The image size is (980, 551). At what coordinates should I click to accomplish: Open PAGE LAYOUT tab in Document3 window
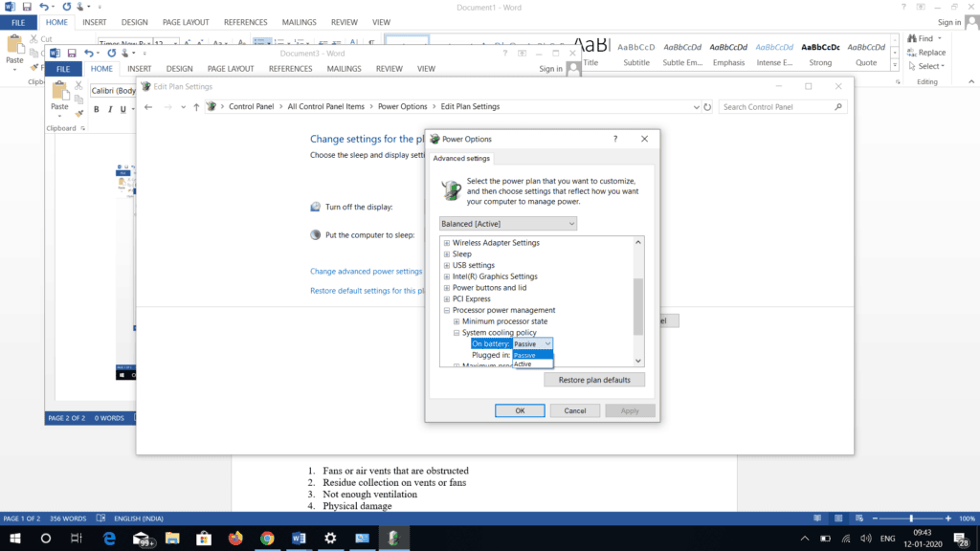click(x=231, y=69)
